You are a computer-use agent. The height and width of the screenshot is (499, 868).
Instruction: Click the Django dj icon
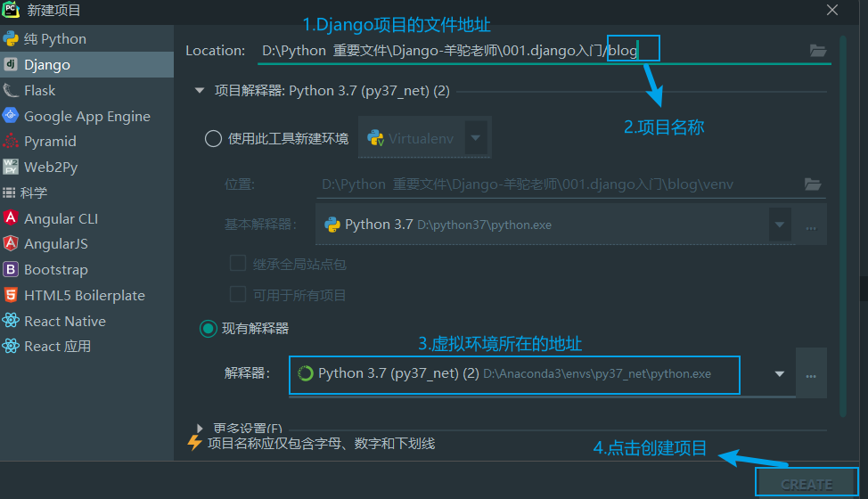11,64
